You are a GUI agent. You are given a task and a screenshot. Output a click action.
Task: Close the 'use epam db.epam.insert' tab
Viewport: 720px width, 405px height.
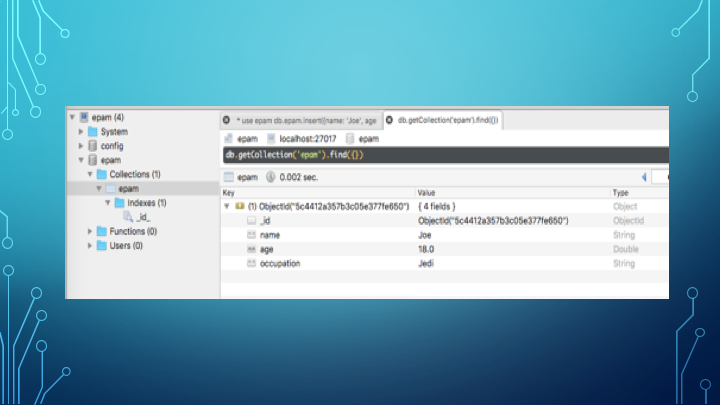tap(226, 120)
